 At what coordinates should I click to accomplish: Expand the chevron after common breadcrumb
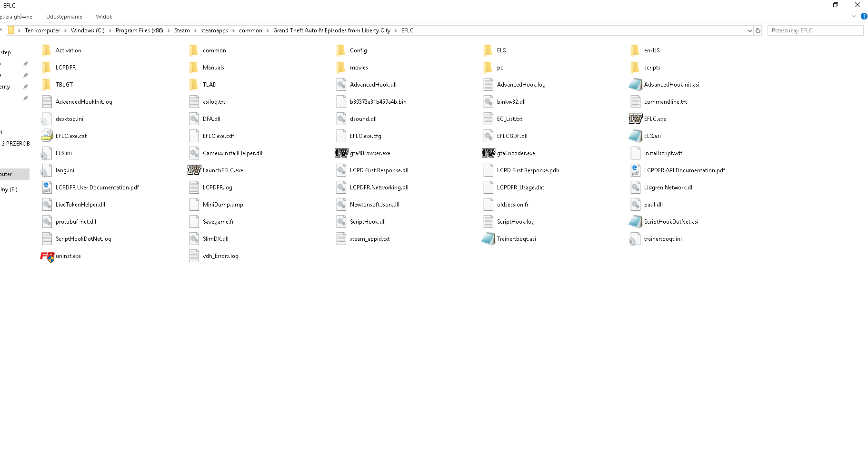(268, 30)
